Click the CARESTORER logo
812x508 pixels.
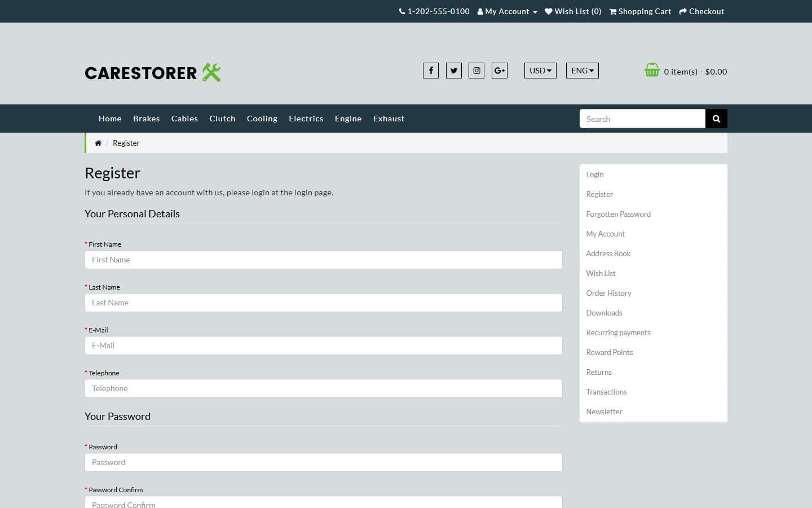pos(153,72)
